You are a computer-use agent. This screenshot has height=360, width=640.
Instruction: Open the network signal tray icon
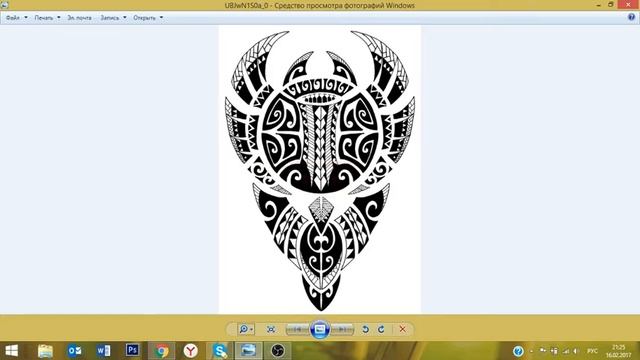click(x=566, y=351)
